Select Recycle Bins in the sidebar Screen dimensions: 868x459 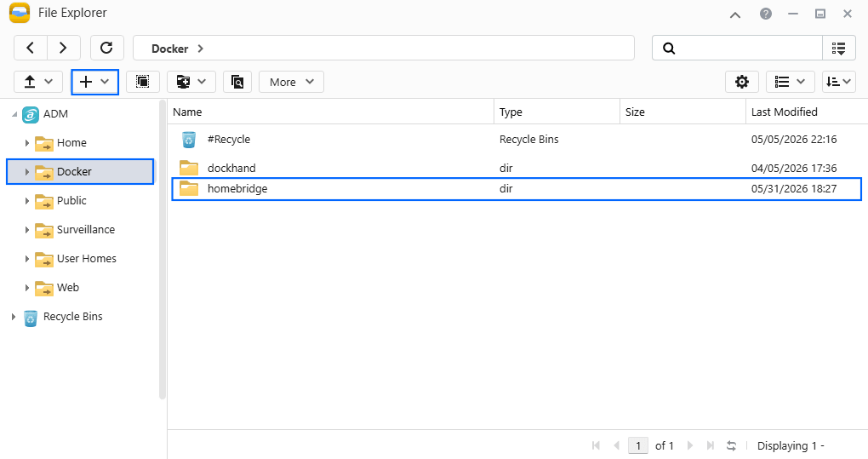point(72,317)
